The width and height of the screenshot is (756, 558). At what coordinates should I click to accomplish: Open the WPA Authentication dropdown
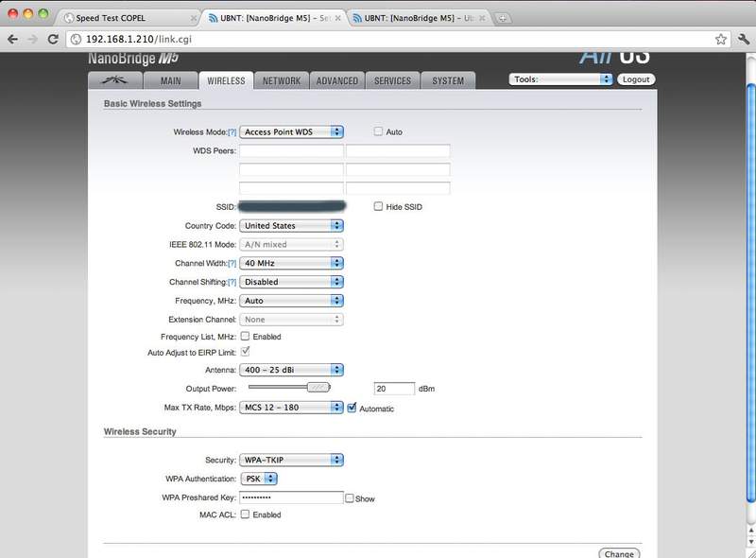[259, 479]
